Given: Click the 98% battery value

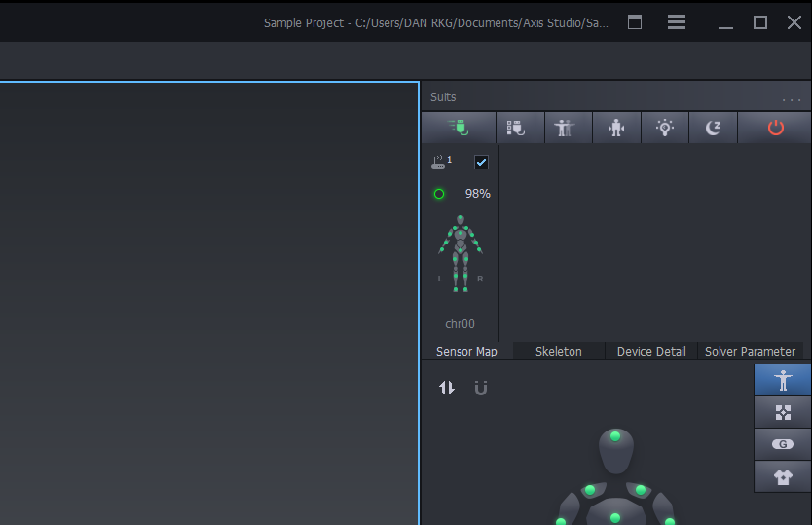Looking at the screenshot, I should coord(477,194).
